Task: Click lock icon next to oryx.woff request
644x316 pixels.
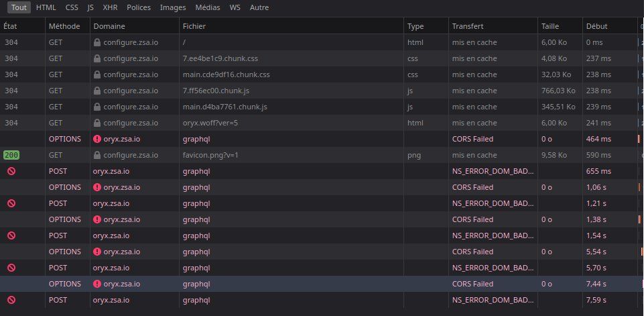Action: [98, 123]
